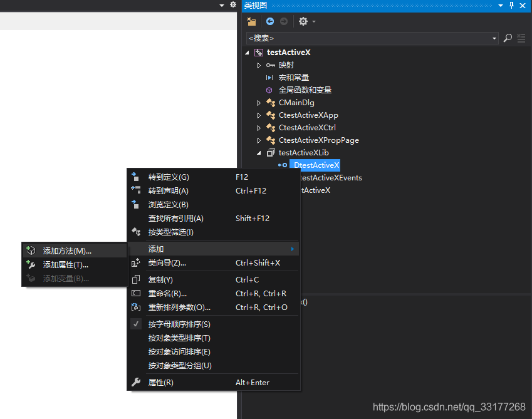Click the 重命名 rename icon
Screen dimensions: 532x419
pyautogui.click(x=136, y=293)
